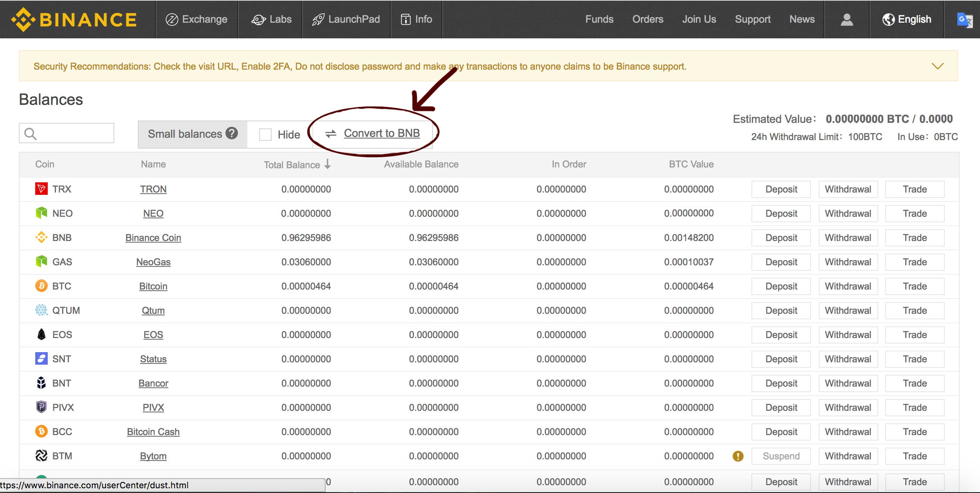Screen dimensions: 980x493
Task: Click Withdrawal for GAS
Action: pos(848,262)
